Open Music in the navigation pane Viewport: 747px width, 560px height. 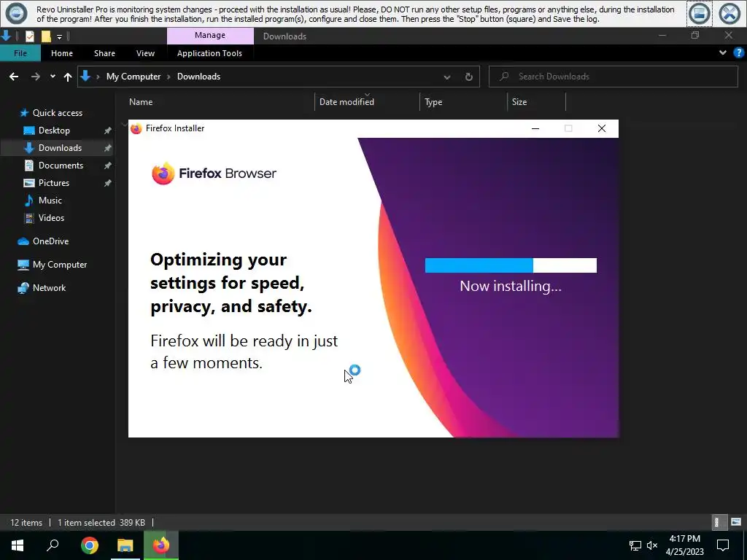[x=50, y=201]
